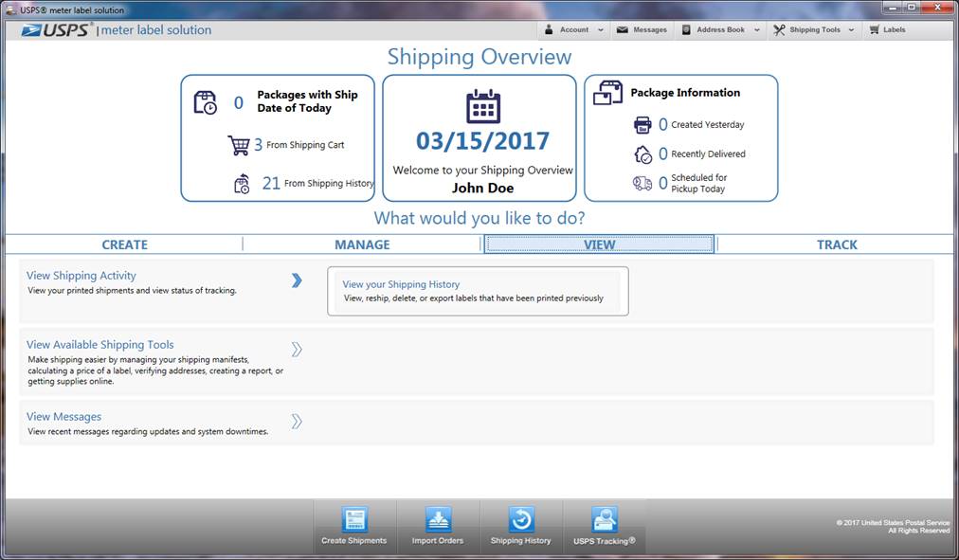Click the printer icon beside Created Yesterday
The image size is (959, 560).
click(642, 125)
